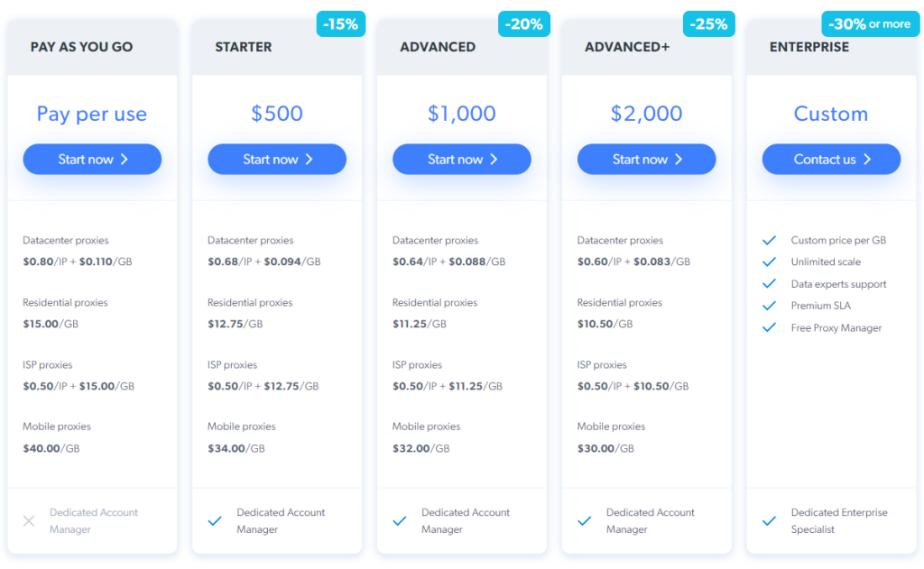Click the X mark beside Pay As You Go's Account Manager
The image size is (924, 569).
29,521
